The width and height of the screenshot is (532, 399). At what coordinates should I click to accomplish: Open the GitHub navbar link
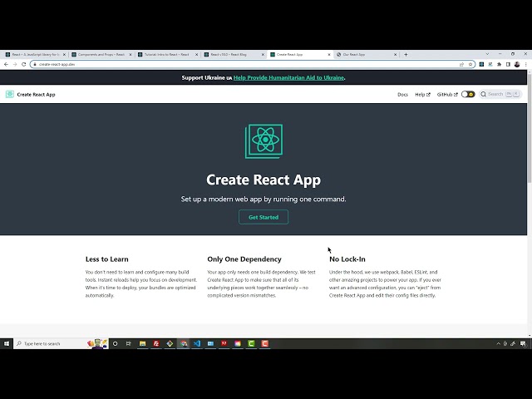(x=447, y=94)
